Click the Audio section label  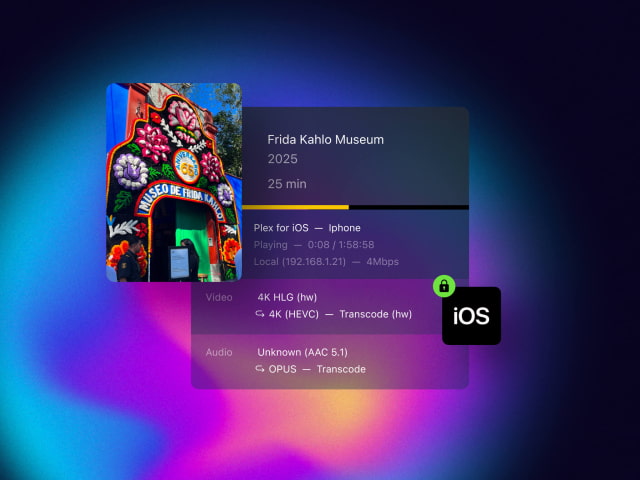click(219, 352)
